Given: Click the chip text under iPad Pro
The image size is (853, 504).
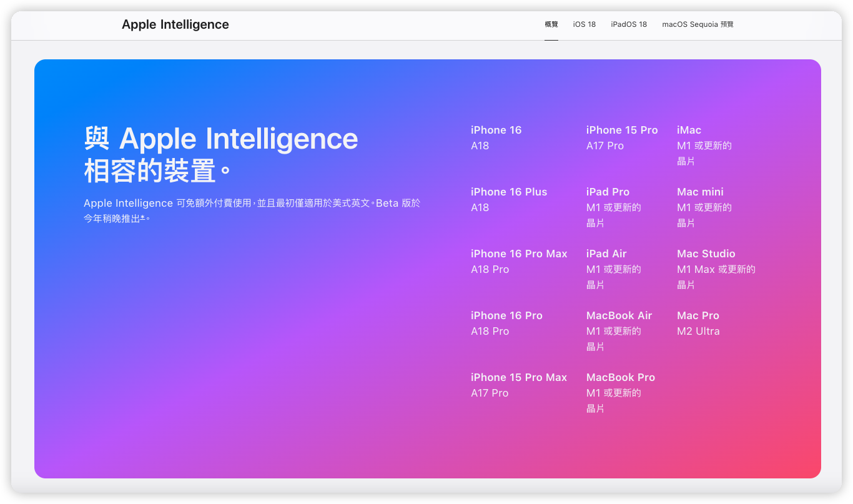Looking at the screenshot, I should [x=614, y=215].
